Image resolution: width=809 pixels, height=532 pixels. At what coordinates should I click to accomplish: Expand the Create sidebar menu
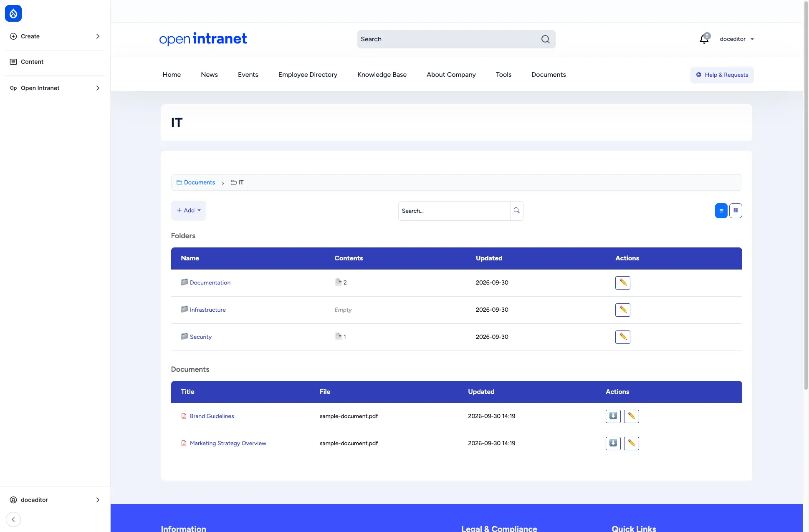point(55,36)
